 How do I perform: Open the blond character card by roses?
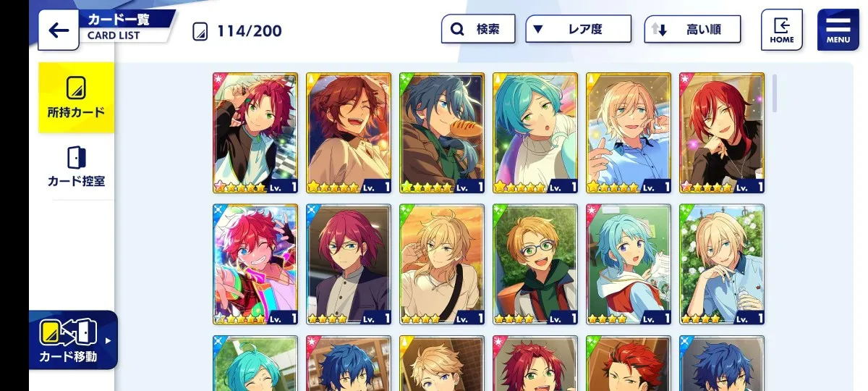tap(722, 264)
